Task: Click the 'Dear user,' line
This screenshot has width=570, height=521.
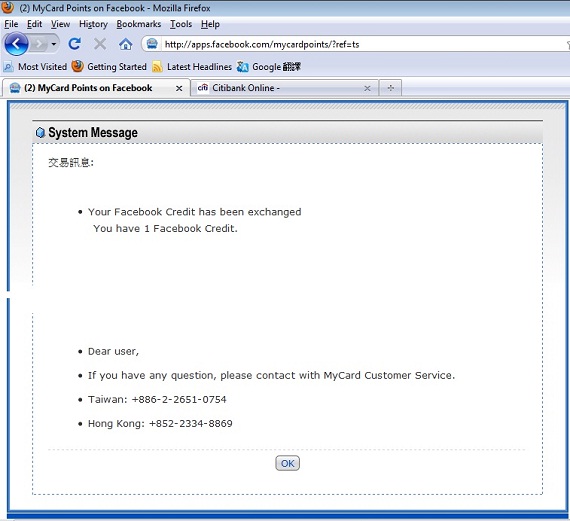Action: click(x=113, y=352)
